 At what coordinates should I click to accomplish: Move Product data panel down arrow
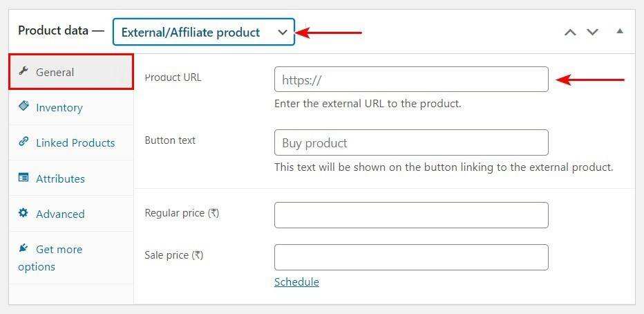click(592, 32)
